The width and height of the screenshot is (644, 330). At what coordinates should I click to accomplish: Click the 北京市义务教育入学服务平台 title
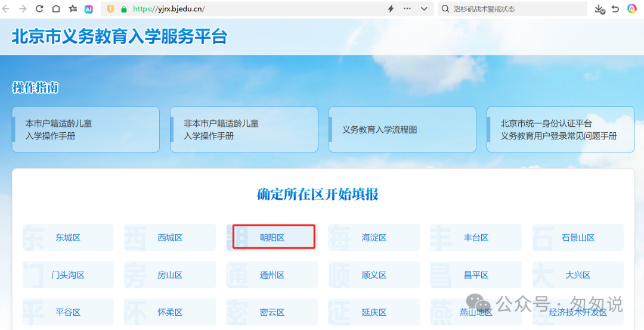pos(119,37)
